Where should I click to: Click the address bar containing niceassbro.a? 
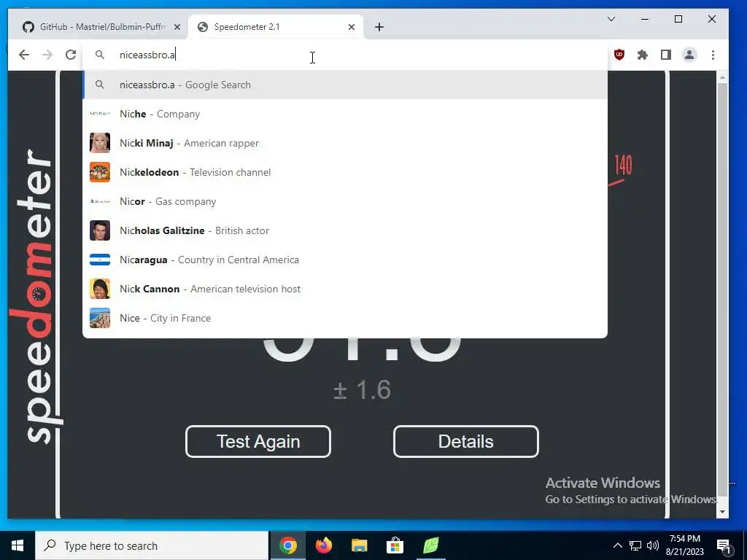pos(345,55)
